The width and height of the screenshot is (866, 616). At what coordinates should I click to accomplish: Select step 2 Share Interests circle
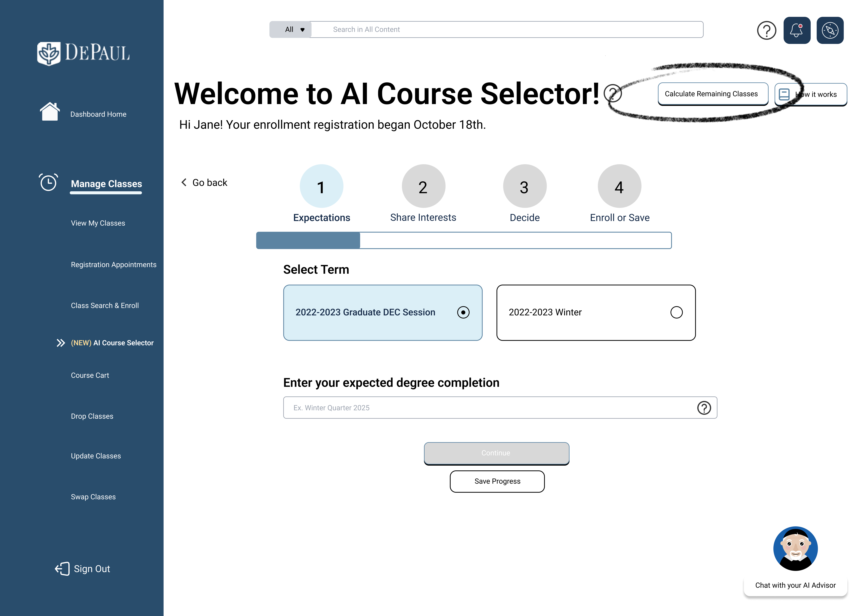point(424,186)
